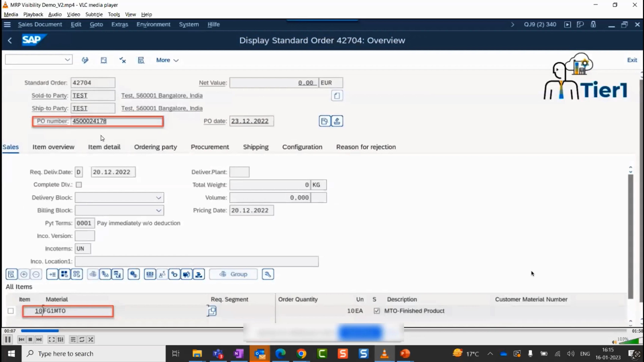Click the Group button

click(233, 274)
